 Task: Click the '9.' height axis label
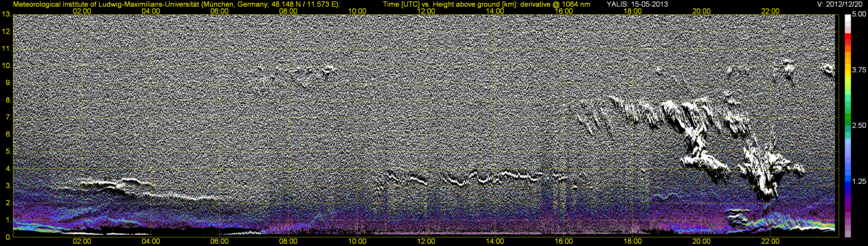point(8,83)
